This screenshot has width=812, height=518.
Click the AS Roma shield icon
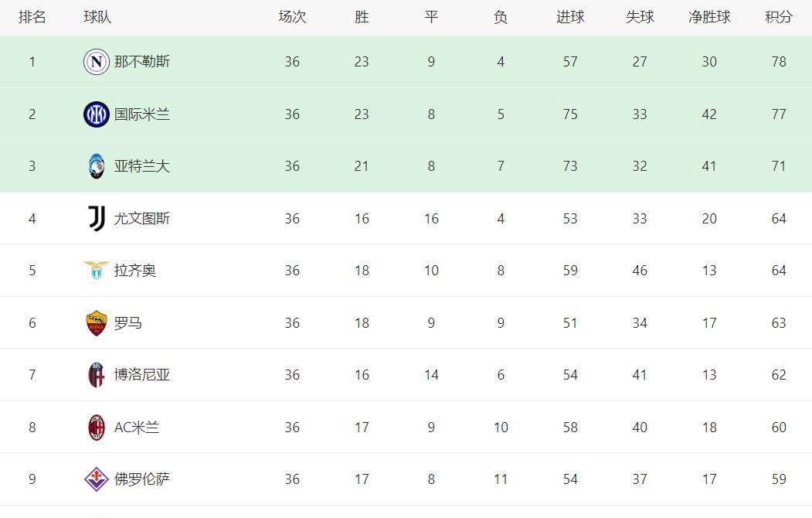[x=97, y=322]
